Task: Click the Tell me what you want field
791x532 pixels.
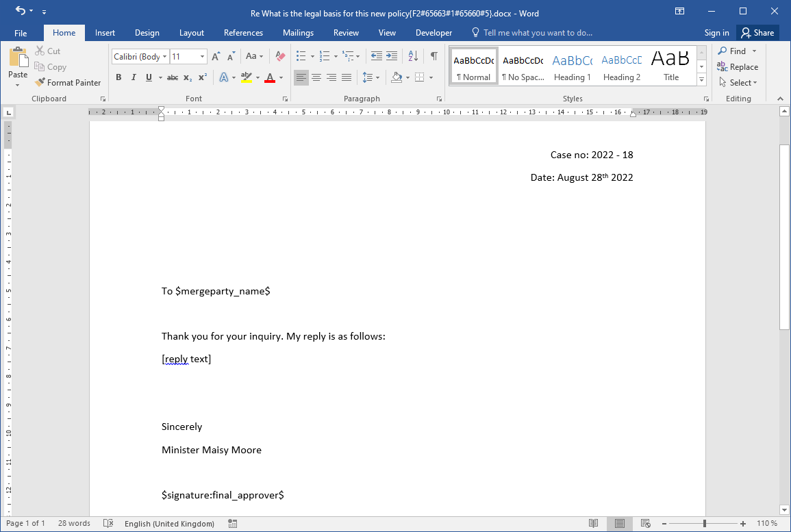Action: coord(538,33)
